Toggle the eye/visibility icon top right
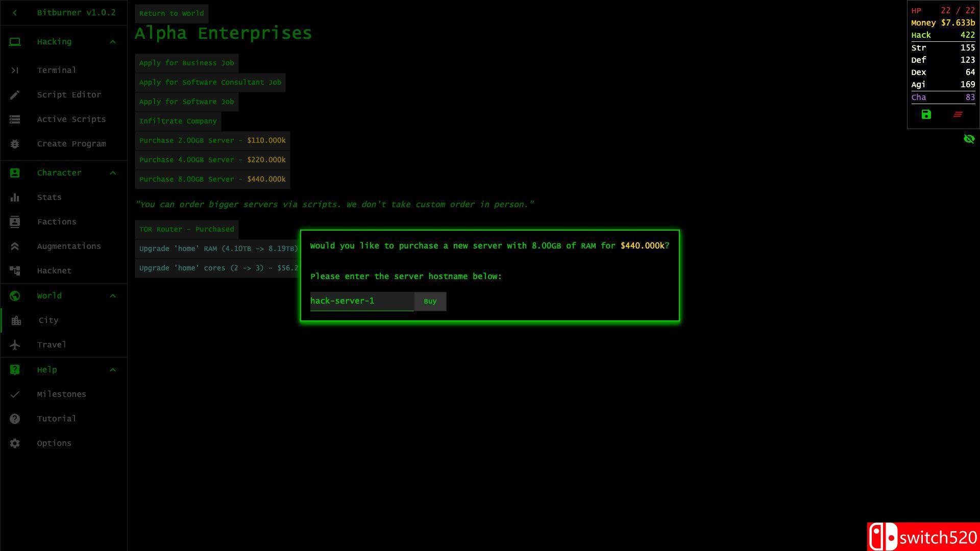 click(x=969, y=139)
